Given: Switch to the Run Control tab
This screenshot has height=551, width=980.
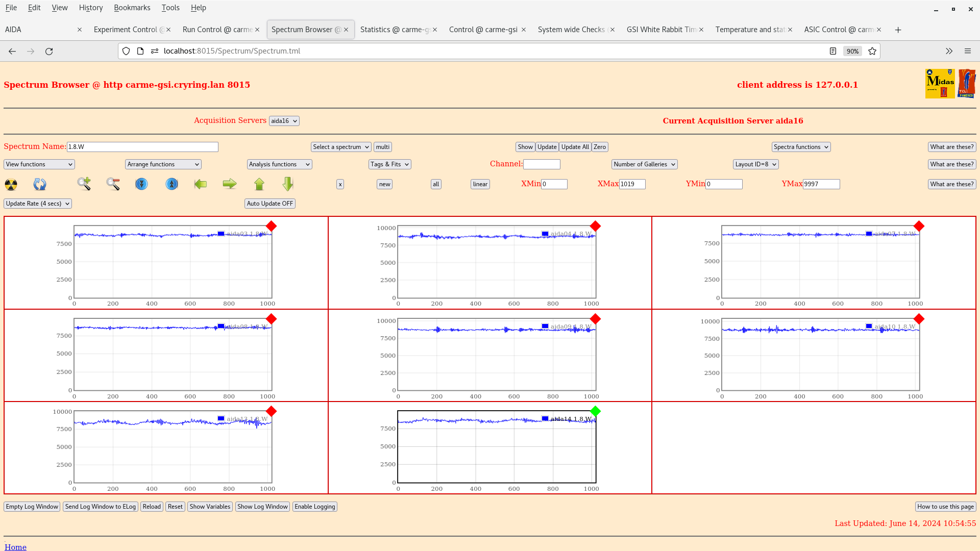Looking at the screenshot, I should tap(217, 30).
